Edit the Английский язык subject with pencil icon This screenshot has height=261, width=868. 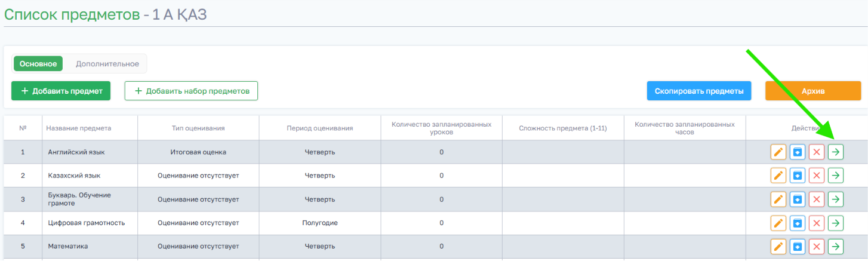tap(778, 152)
